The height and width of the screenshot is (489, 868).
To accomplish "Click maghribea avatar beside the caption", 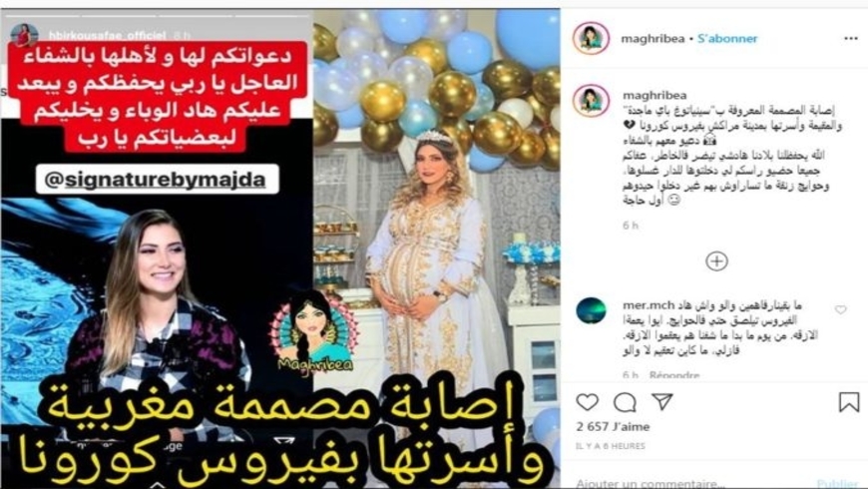I will point(592,100).
